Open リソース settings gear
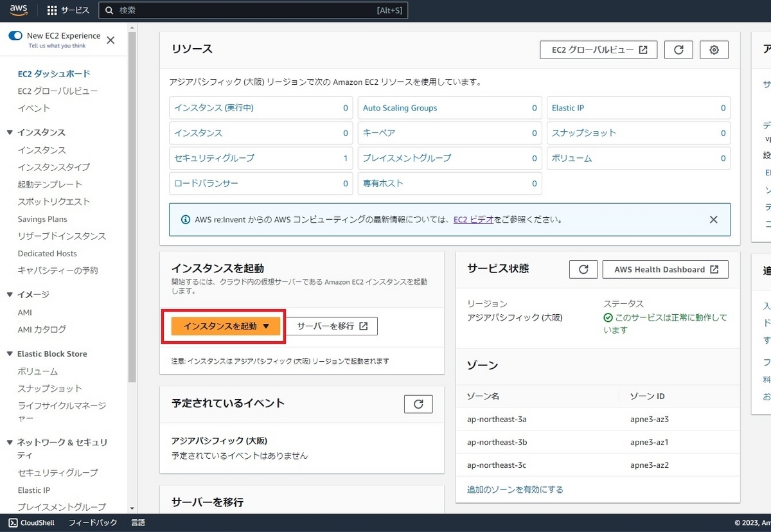The height and width of the screenshot is (532, 771). click(x=714, y=49)
